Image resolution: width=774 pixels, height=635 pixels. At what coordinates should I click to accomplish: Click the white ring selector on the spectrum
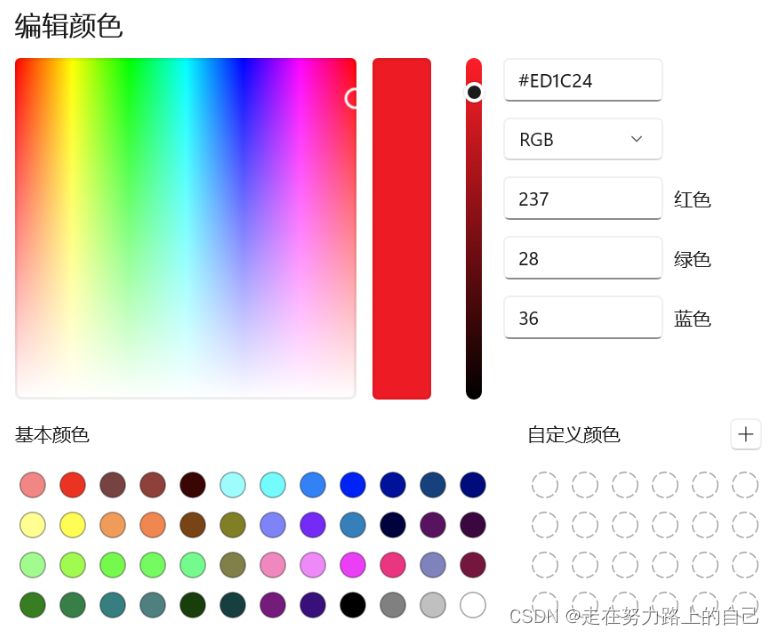coord(351,98)
